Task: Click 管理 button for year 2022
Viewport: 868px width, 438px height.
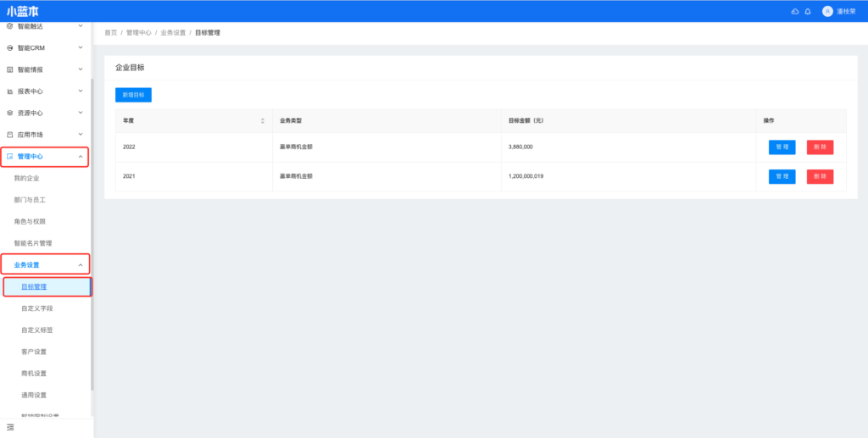Action: point(782,147)
